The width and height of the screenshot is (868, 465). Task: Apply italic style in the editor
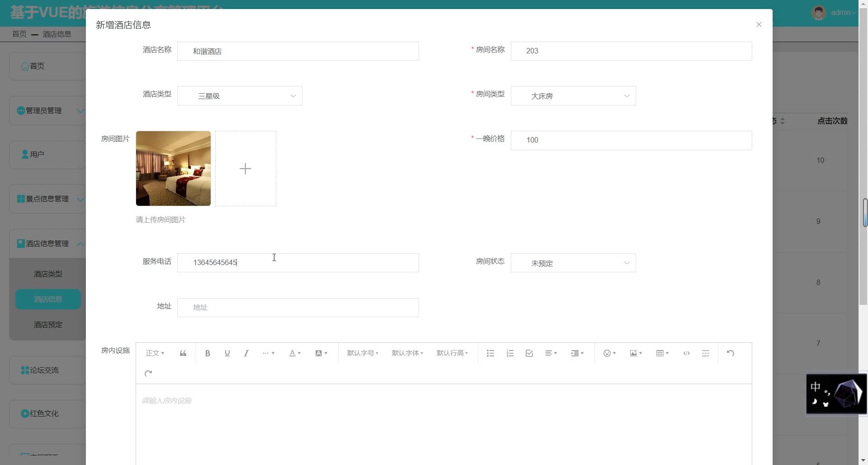tap(246, 353)
